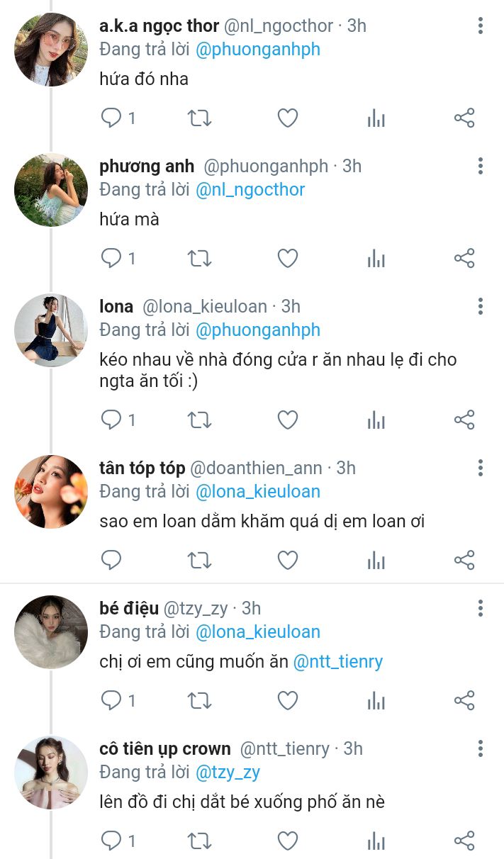This screenshot has height=859, width=504.
Task: Share tân tóp tóp's tweet
Action: tap(464, 561)
